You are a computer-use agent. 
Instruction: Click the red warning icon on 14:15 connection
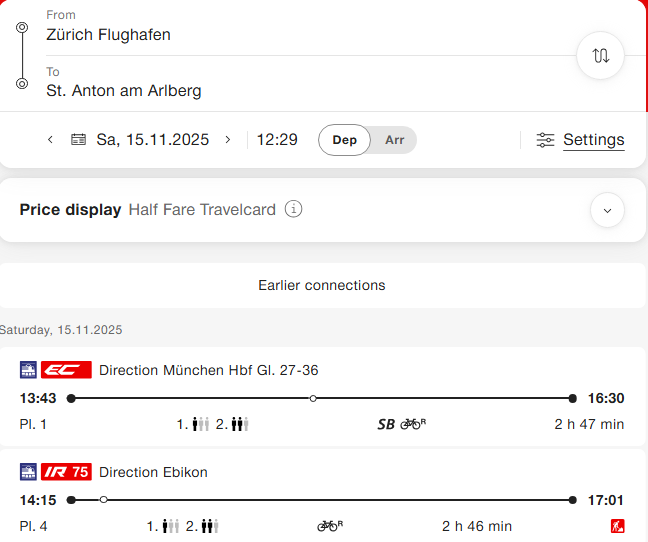617,526
